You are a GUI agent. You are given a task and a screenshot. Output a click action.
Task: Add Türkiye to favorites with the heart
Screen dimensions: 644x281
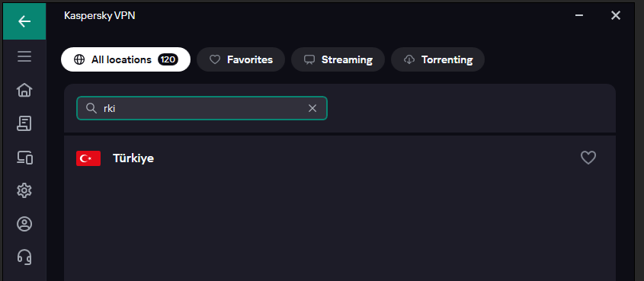[588, 158]
